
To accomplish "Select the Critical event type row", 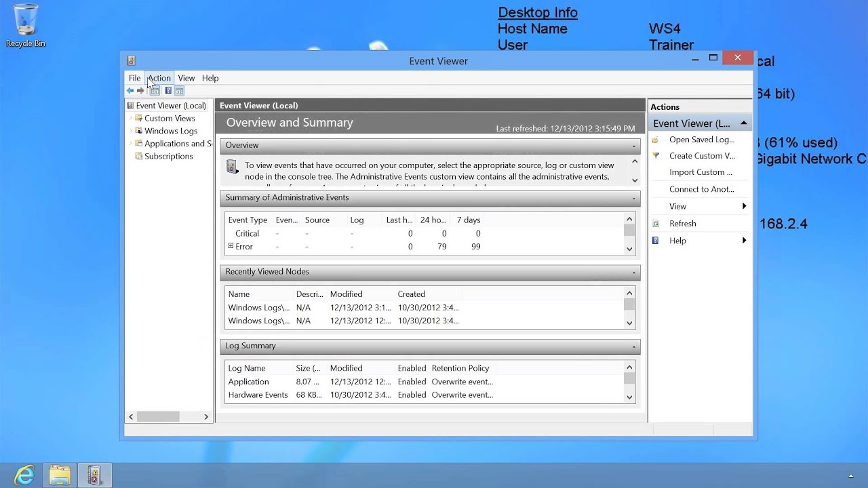I will tap(424, 233).
